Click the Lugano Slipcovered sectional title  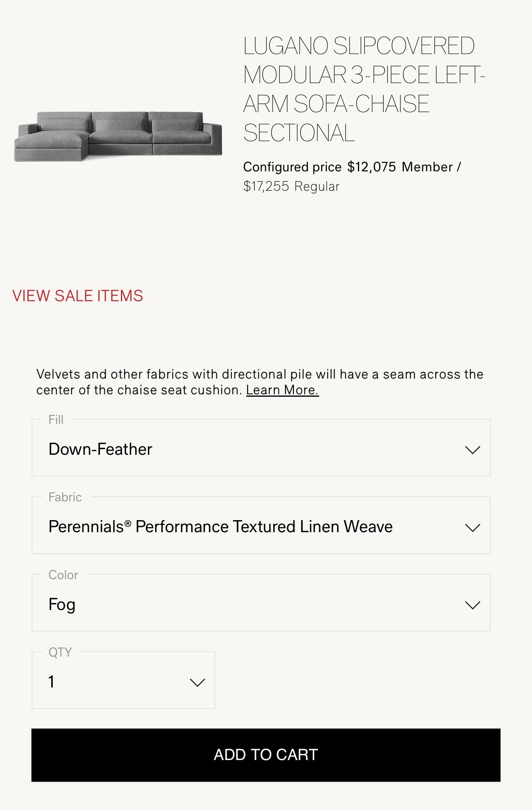click(x=363, y=90)
